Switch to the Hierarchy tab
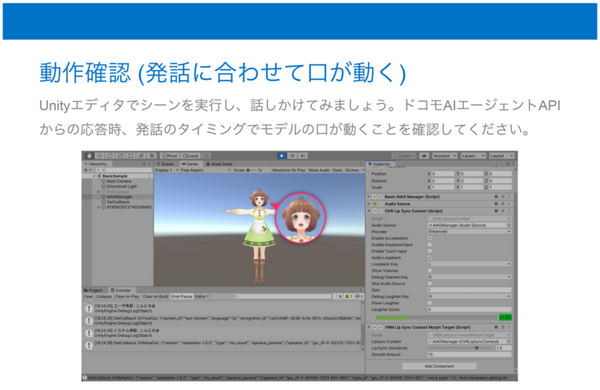Screen dimensions: 600x390 (x=96, y=164)
